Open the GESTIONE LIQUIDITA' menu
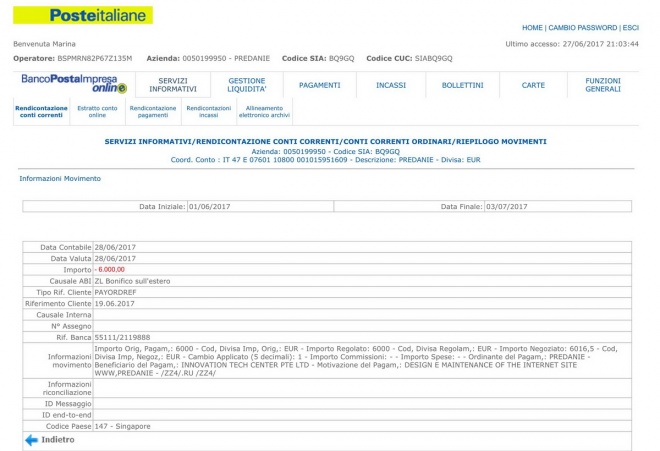This screenshot has height=451, width=660. point(246,85)
